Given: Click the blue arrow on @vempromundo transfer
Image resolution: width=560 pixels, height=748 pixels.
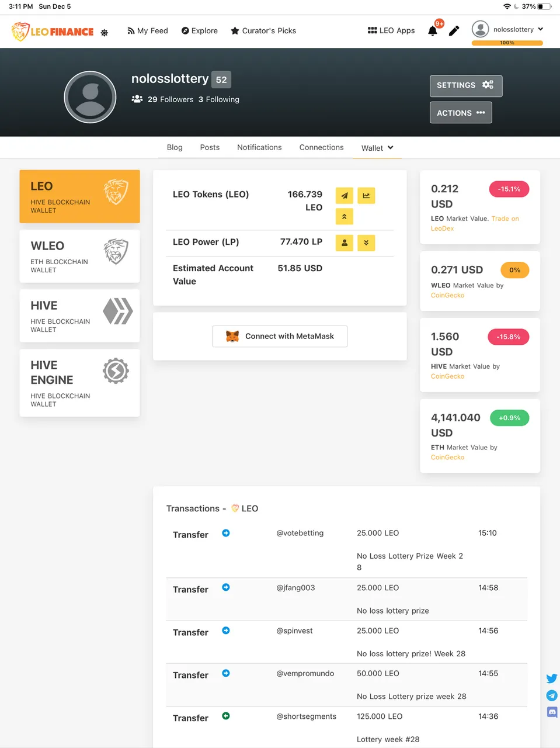Looking at the screenshot, I should pyautogui.click(x=226, y=673).
